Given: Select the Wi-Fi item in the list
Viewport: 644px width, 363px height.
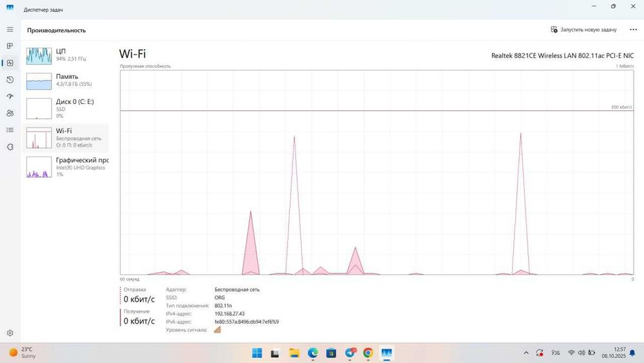Looking at the screenshot, I should 66,138.
